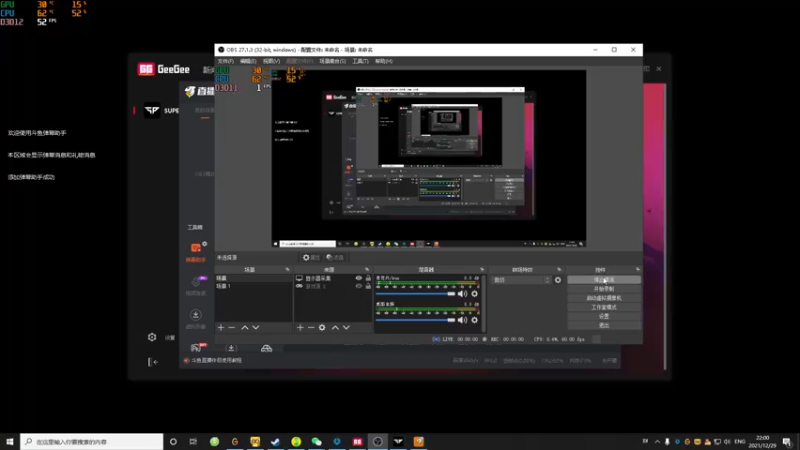This screenshot has height=450, width=800.
Task: Click the 设置 settings button in Controls
Action: (604, 316)
